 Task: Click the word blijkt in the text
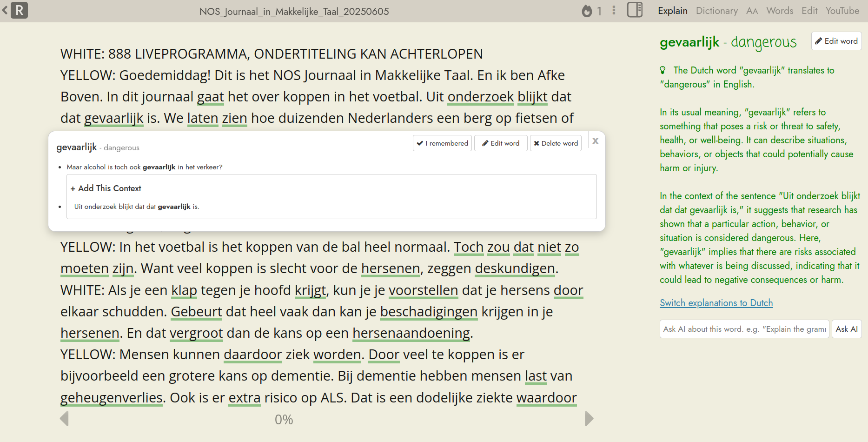[532, 97]
